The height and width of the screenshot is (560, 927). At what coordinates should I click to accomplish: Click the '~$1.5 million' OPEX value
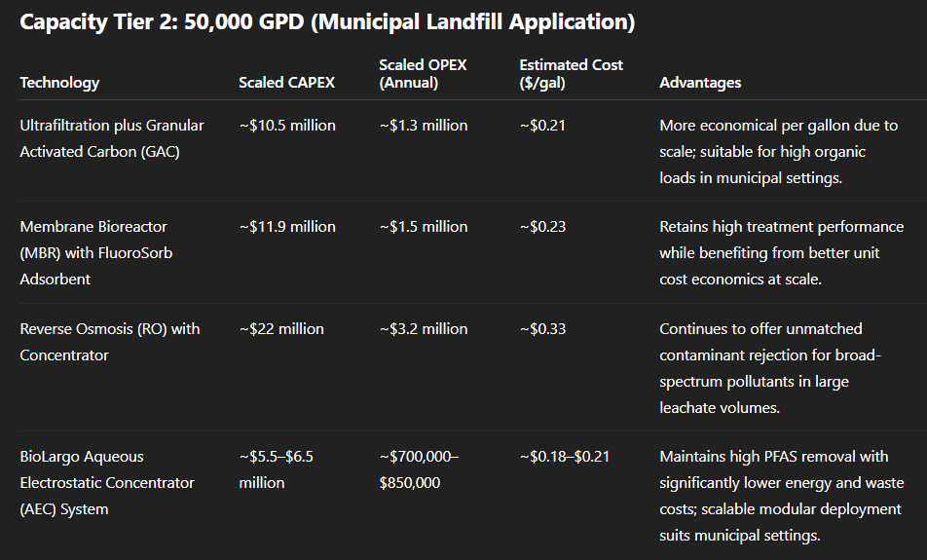click(424, 227)
